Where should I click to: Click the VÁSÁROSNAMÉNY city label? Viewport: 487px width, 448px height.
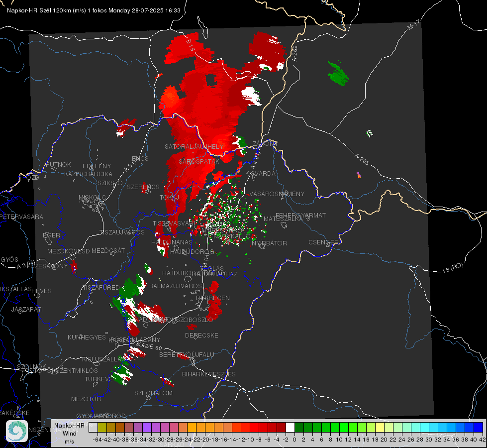coord(277,194)
